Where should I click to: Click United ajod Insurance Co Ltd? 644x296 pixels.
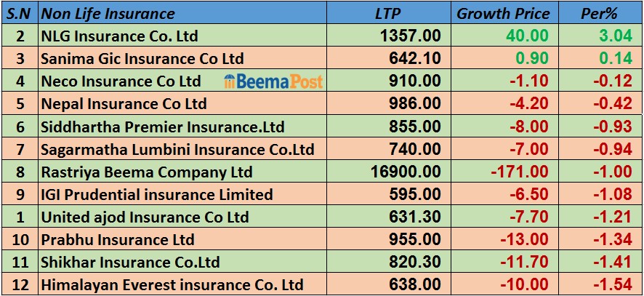click(145, 217)
